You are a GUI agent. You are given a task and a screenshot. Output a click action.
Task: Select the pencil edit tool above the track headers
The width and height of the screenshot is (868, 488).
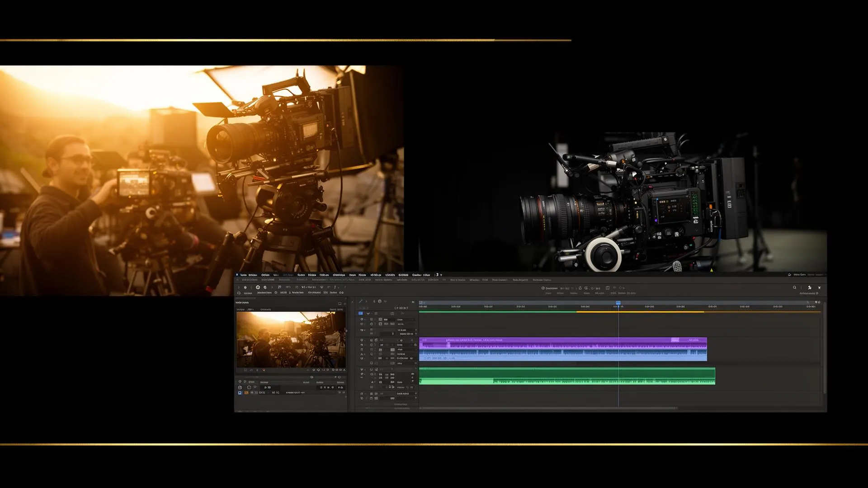[360, 301]
